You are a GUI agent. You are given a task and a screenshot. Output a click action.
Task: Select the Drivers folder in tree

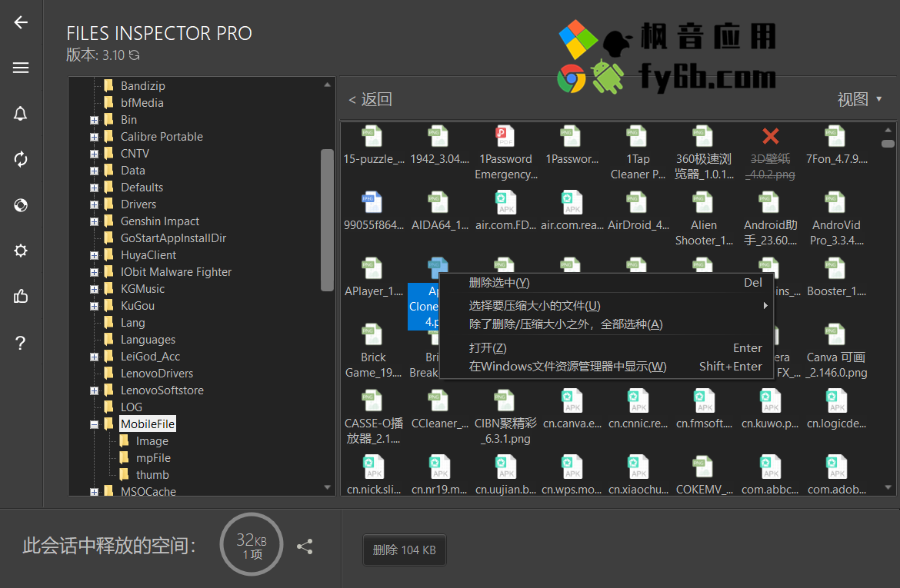pos(138,204)
